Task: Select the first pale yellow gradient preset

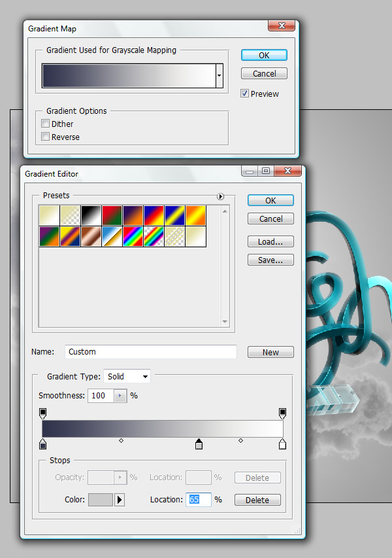Action: point(50,215)
